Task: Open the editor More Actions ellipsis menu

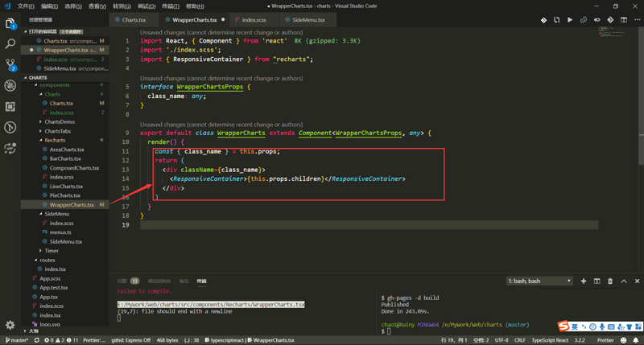Action: pyautogui.click(x=637, y=19)
